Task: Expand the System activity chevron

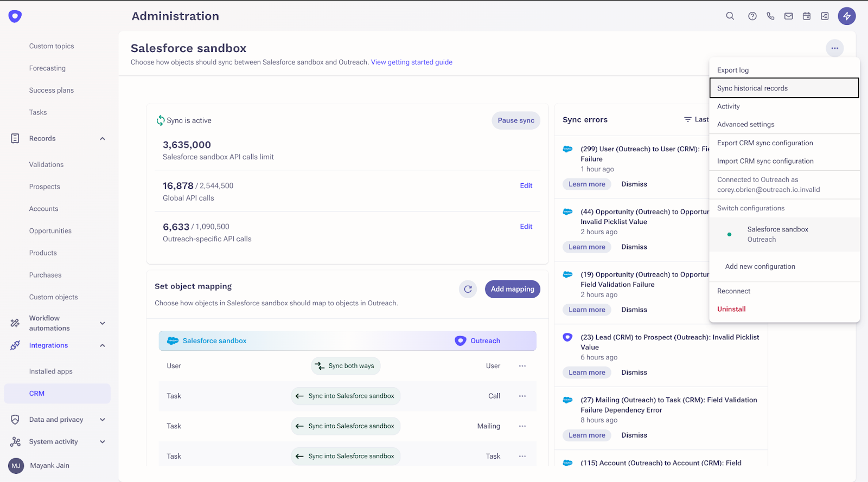Action: (x=103, y=442)
